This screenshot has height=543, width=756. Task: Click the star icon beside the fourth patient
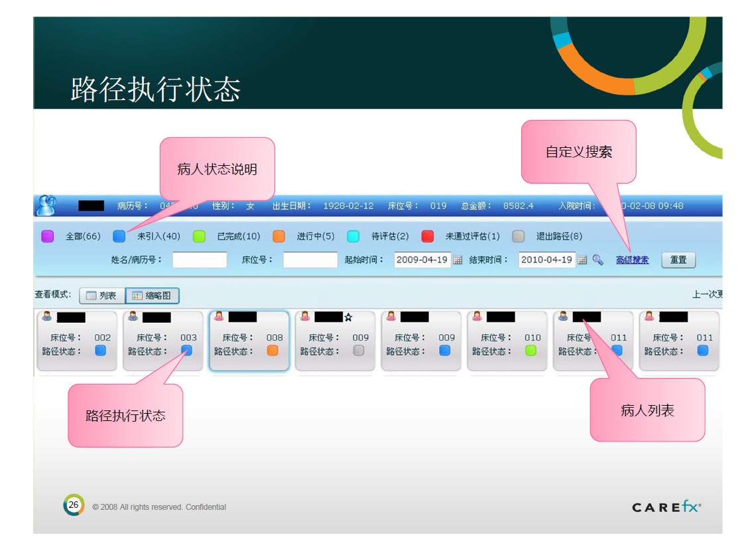pos(348,318)
